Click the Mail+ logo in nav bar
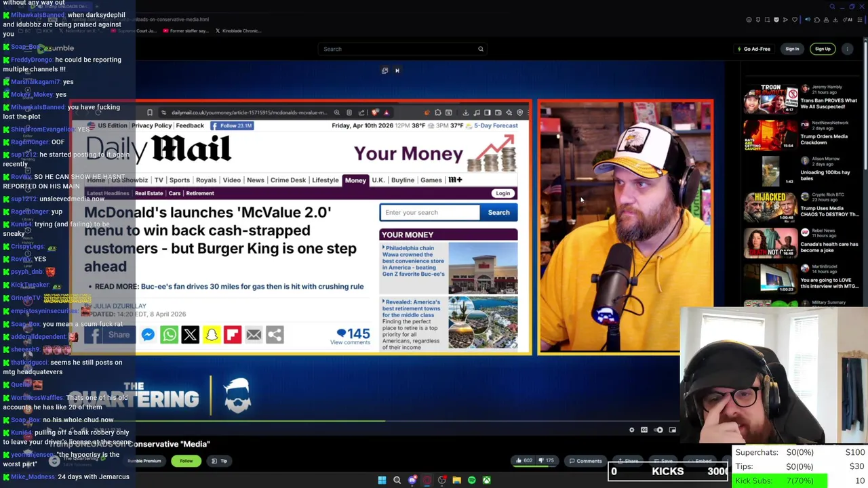Image resolution: width=868 pixels, height=488 pixels. click(455, 180)
